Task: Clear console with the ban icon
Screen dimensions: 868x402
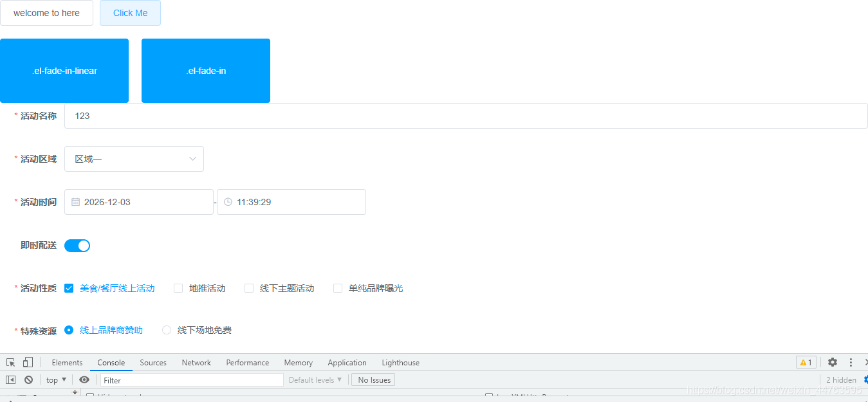Action: [28, 379]
